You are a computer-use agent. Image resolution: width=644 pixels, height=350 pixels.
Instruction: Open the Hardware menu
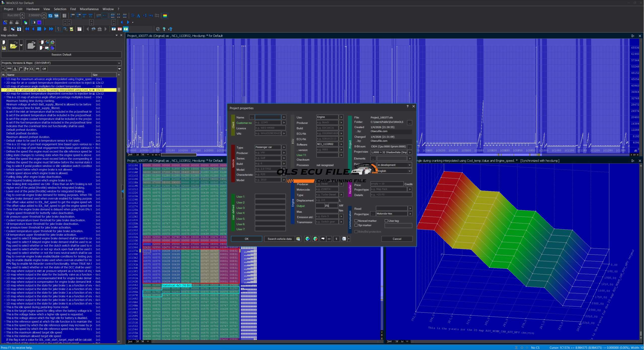pos(33,9)
